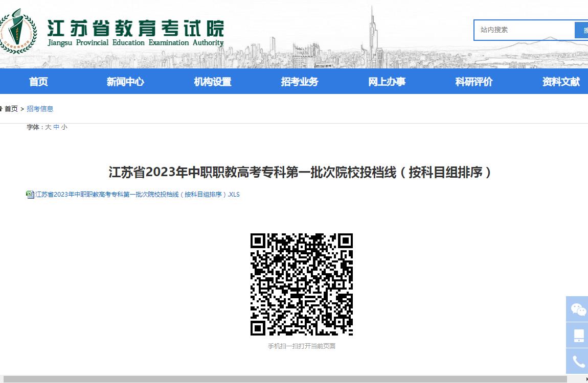Viewport: 588px width, 383px height.
Task: Set font size to 大
Action: tap(48, 127)
